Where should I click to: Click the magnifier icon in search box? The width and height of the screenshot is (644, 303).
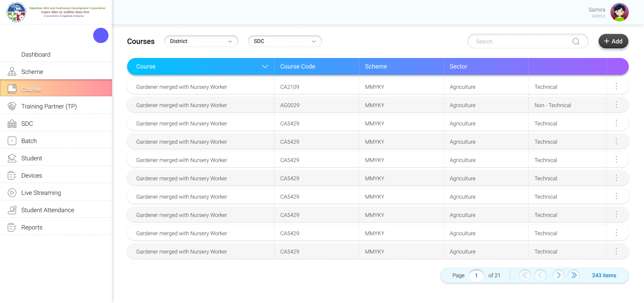pyautogui.click(x=576, y=41)
